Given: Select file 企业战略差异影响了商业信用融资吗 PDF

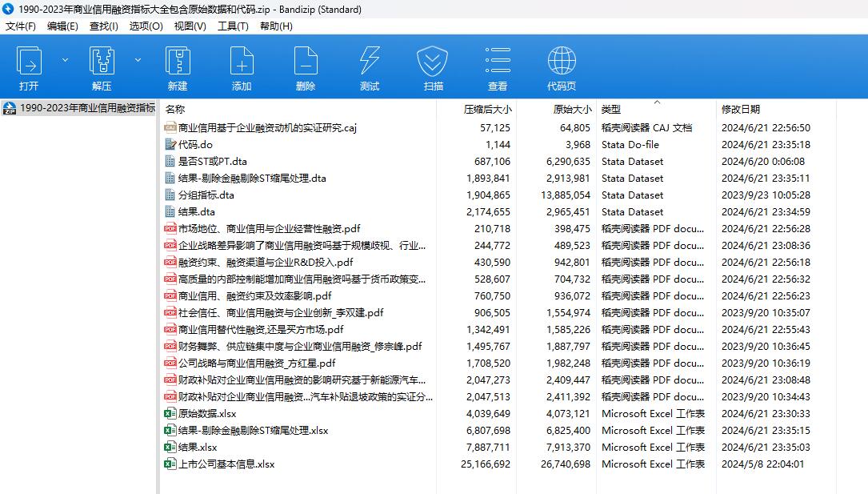Looking at the screenshot, I should click(x=302, y=245).
